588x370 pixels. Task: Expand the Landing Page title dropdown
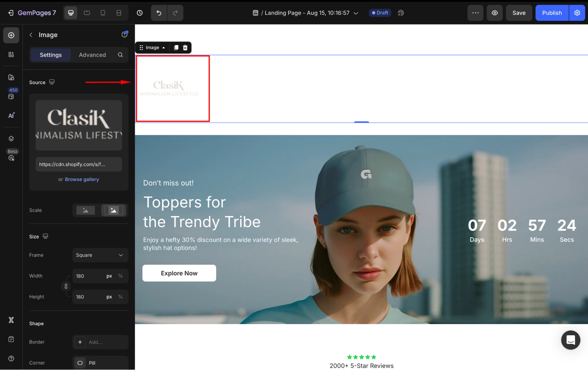[x=356, y=13]
